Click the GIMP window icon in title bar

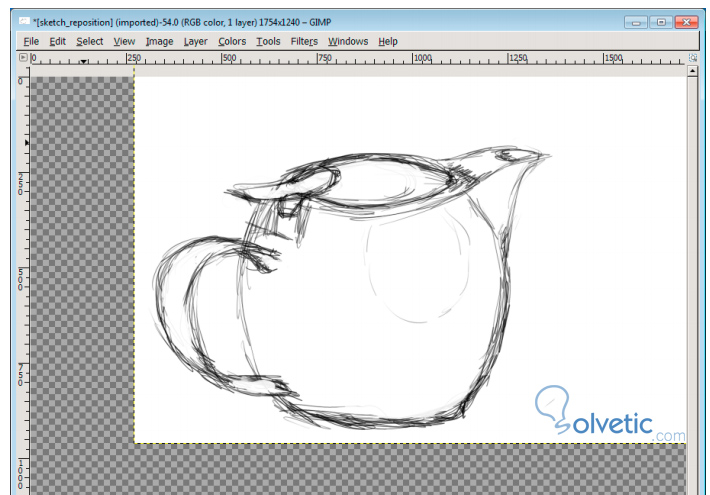point(24,21)
